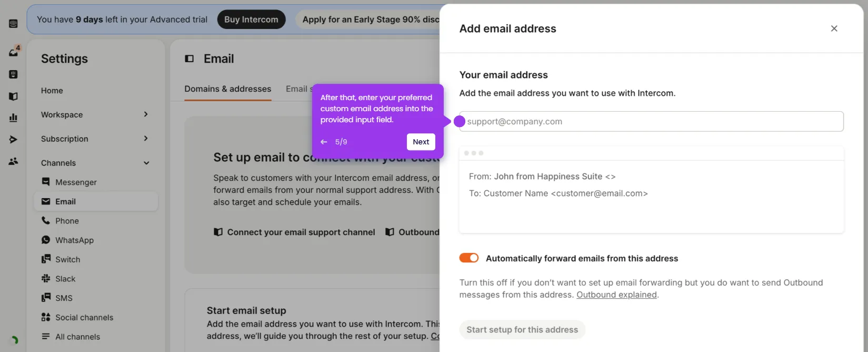Open the Inbox icon with badge 4
The width and height of the screenshot is (868, 352).
(14, 52)
